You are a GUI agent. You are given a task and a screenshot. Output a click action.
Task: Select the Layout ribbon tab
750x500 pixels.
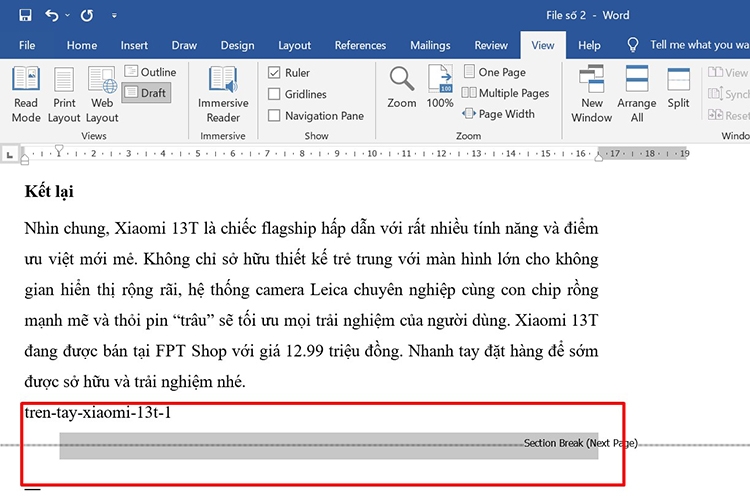pyautogui.click(x=295, y=45)
